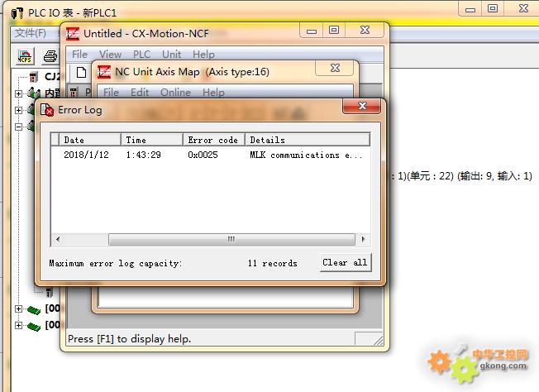Collapse the expanded minus tree node

click(18, 127)
